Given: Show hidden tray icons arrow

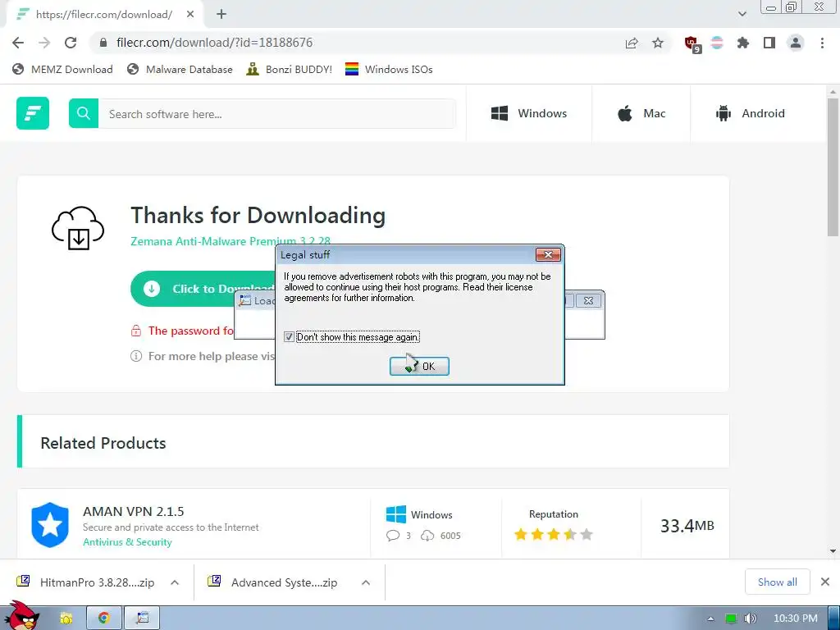Looking at the screenshot, I should point(711,619).
